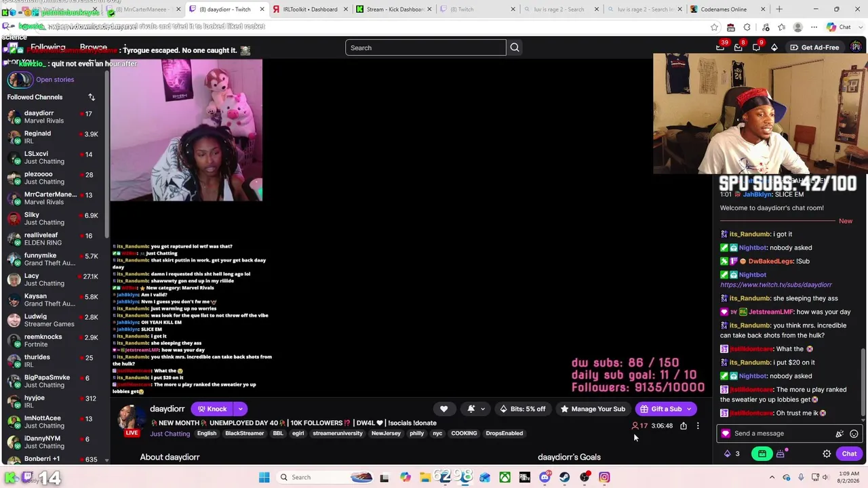The height and width of the screenshot is (488, 868).
Task: Open stories avatar in sidebar
Action: (19, 79)
